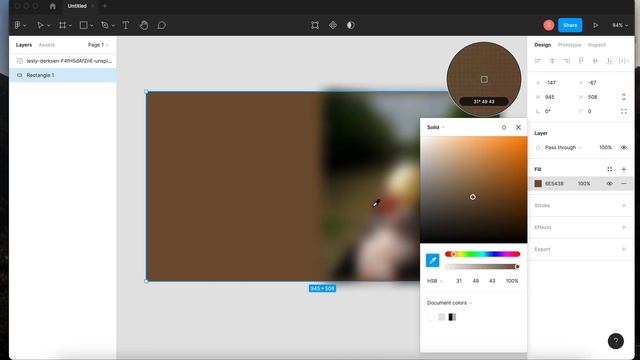640x360 pixels.
Task: Open the Solid fill type dropdown
Action: click(436, 127)
